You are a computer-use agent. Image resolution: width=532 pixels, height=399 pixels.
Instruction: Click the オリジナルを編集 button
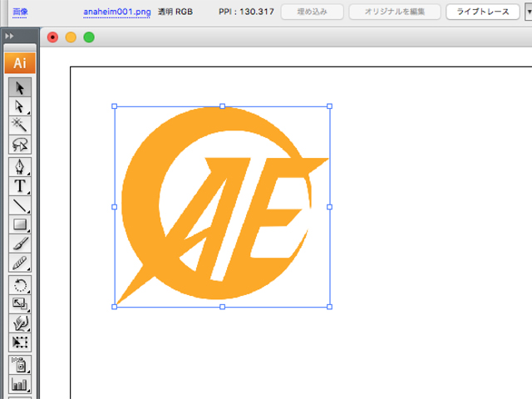(x=395, y=12)
